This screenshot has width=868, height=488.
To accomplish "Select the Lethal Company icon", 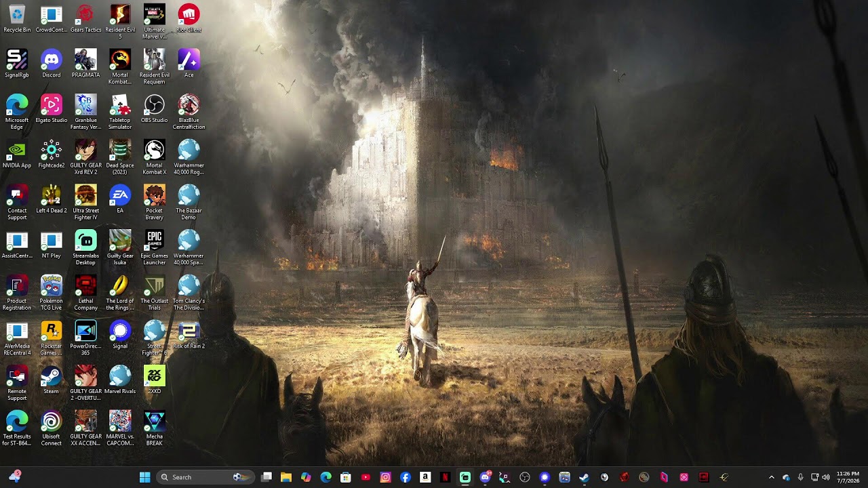I will [x=85, y=293].
